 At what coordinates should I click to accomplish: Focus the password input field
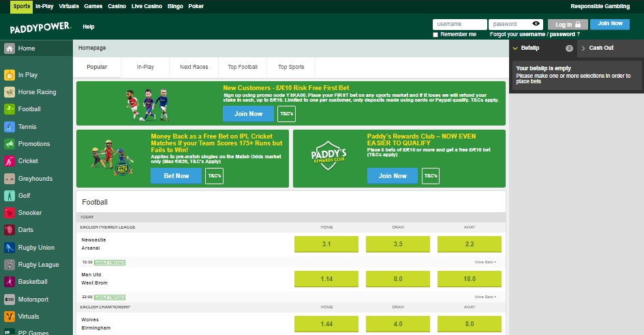pyautogui.click(x=515, y=25)
